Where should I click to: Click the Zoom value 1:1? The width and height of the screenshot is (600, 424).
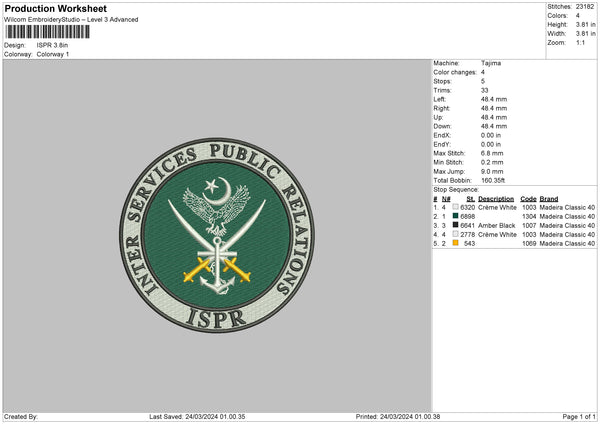click(580, 42)
